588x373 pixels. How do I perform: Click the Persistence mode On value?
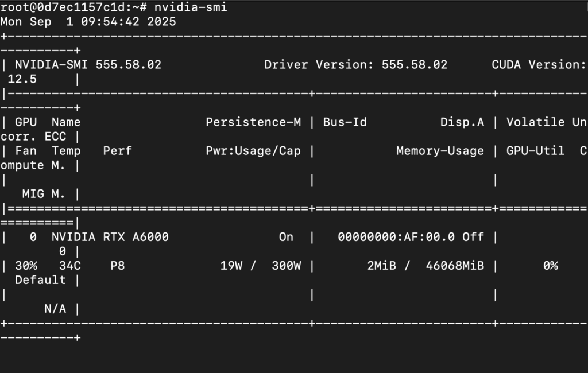286,237
